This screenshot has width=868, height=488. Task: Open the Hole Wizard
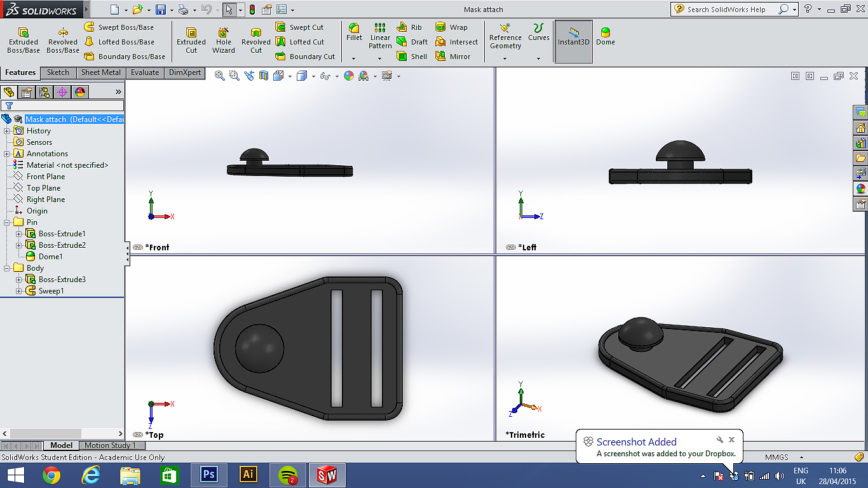224,40
